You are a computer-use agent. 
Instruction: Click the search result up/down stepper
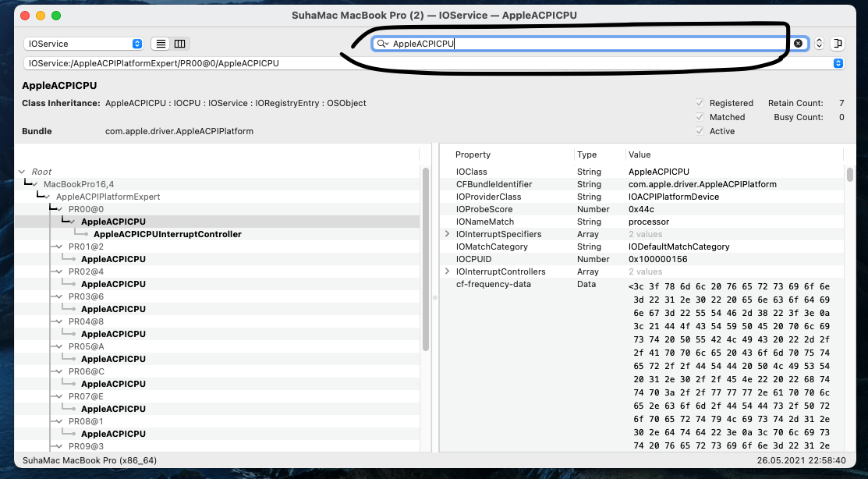pyautogui.click(x=819, y=44)
